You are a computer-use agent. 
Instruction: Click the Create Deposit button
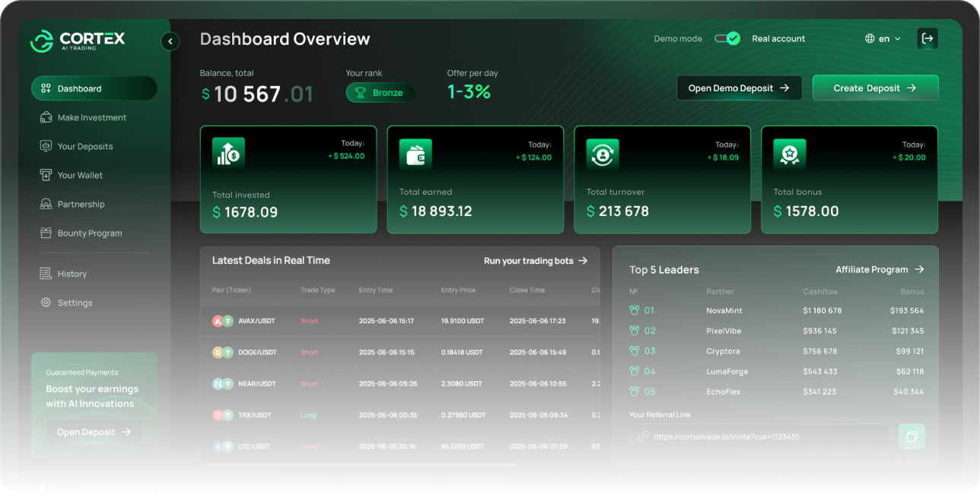875,87
